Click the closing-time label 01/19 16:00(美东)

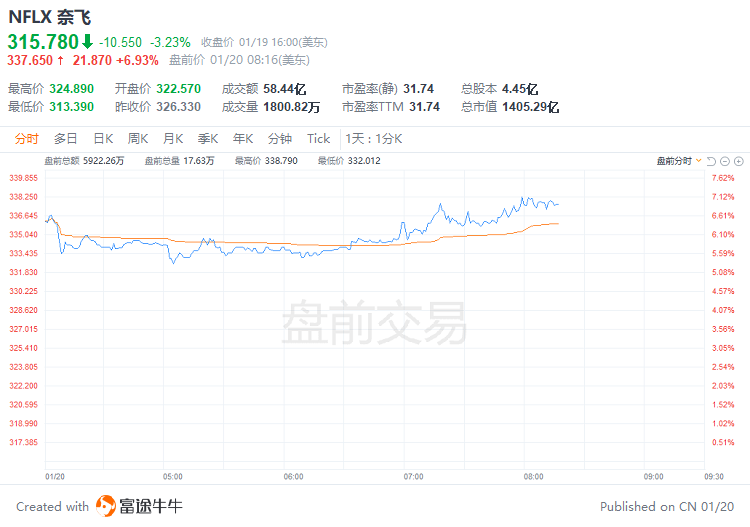283,43
